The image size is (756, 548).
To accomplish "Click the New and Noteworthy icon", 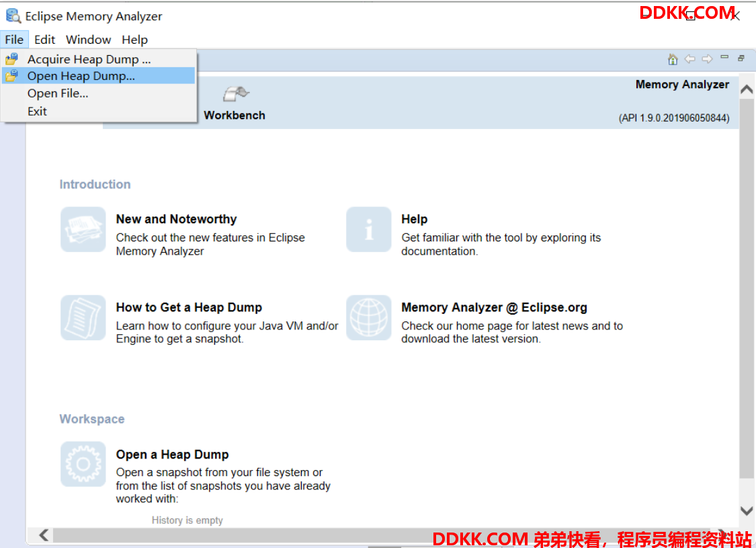I will click(x=83, y=229).
